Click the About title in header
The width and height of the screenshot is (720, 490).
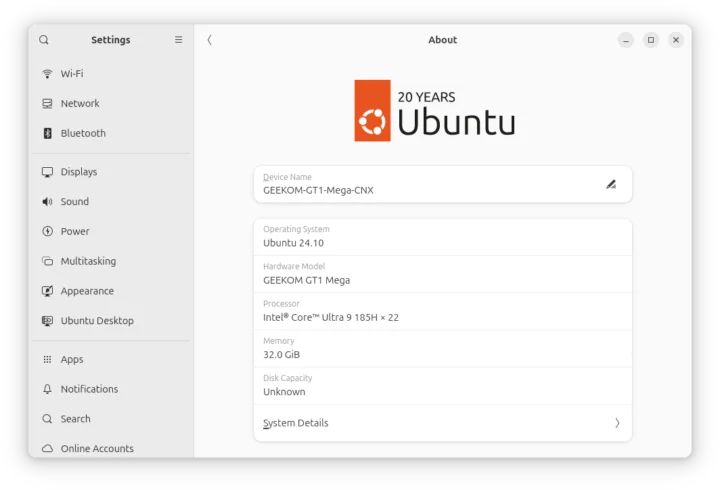point(443,40)
